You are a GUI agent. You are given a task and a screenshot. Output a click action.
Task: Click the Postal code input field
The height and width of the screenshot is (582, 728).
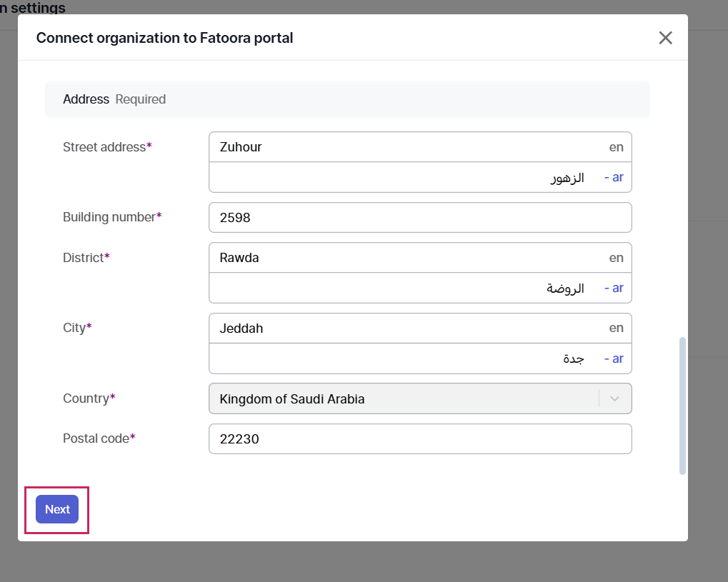pyautogui.click(x=420, y=439)
